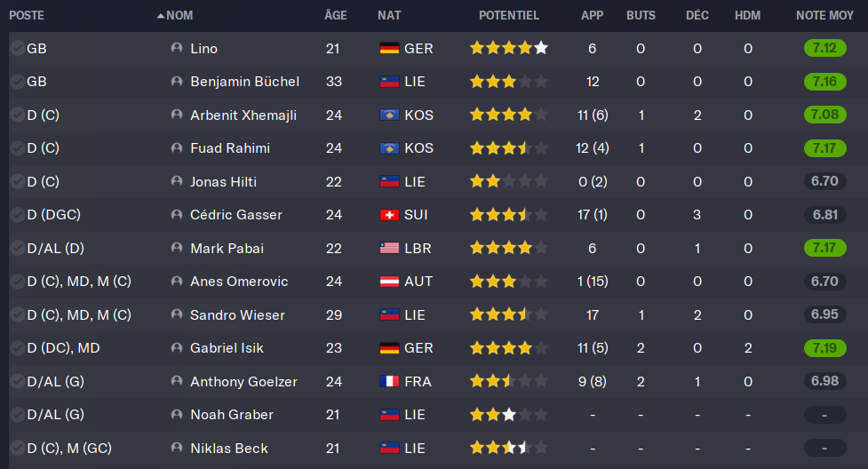Click the sort arrow beside the NOM header

click(x=160, y=16)
